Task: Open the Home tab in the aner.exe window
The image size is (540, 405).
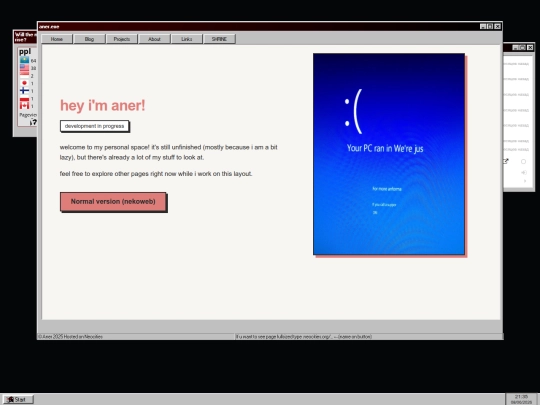Action: [x=57, y=39]
